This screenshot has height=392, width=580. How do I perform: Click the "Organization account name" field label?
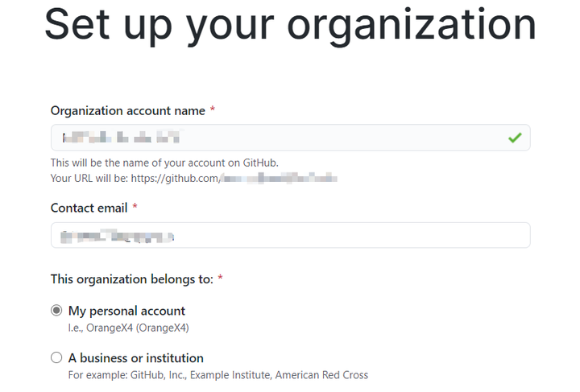(x=127, y=111)
